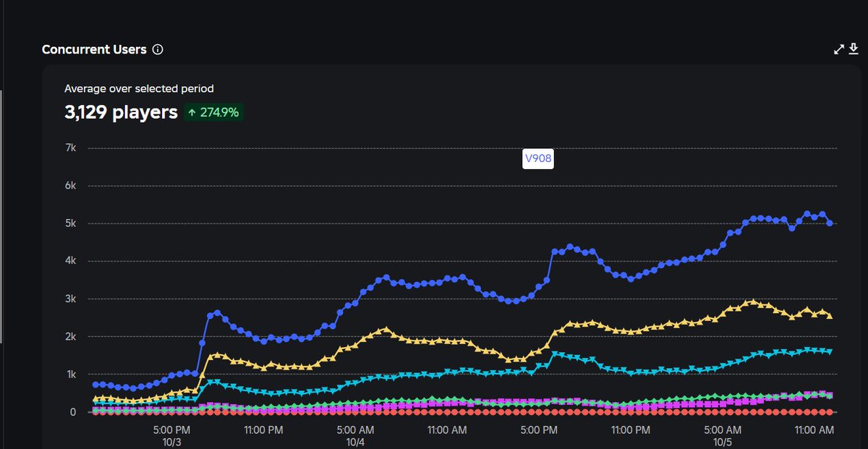Click the green 274.9% increase badge
The image size is (868, 449).
pos(213,112)
